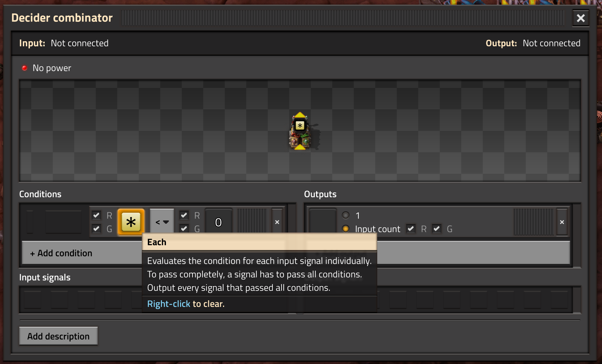Screen dimensions: 602x364
Task: Remove the condition row with X
Action: pos(277,222)
